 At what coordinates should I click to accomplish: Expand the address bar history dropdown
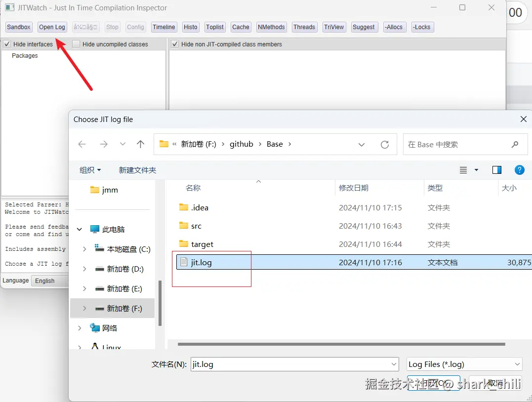(362, 145)
